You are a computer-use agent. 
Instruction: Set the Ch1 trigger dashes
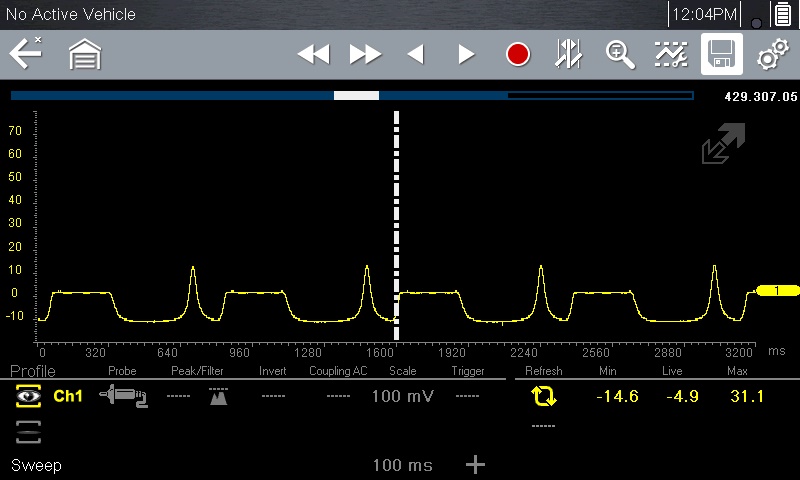pyautogui.click(x=467, y=396)
